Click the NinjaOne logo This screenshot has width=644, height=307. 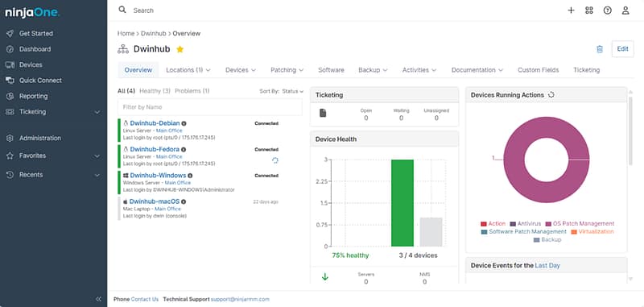[x=32, y=13]
